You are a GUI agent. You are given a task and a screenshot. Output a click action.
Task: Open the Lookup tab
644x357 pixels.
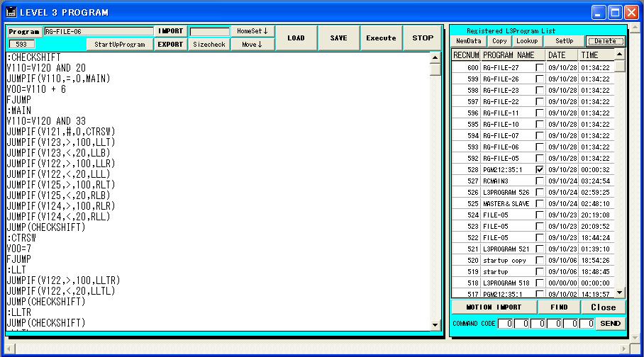(527, 41)
